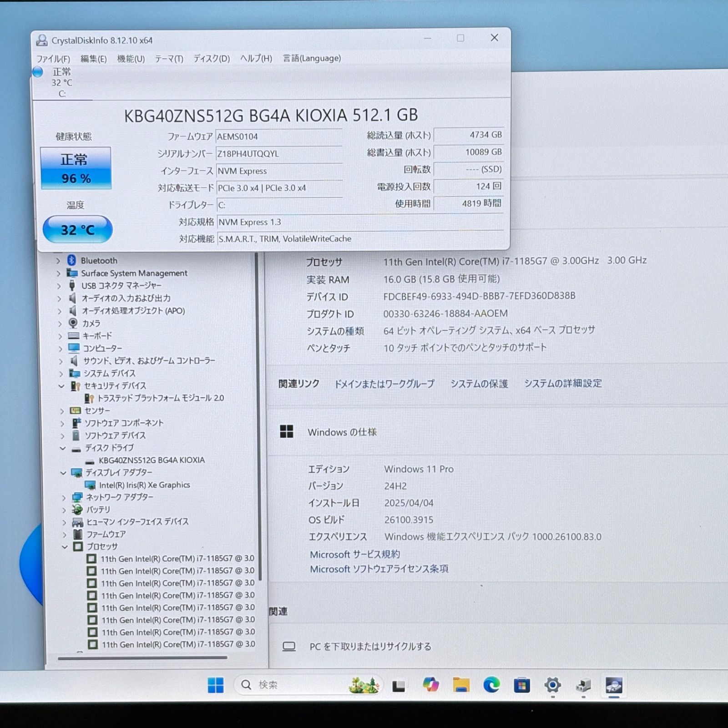The width and height of the screenshot is (728, 728).
Task: Open File Explorer from the taskbar
Action: pos(461,685)
